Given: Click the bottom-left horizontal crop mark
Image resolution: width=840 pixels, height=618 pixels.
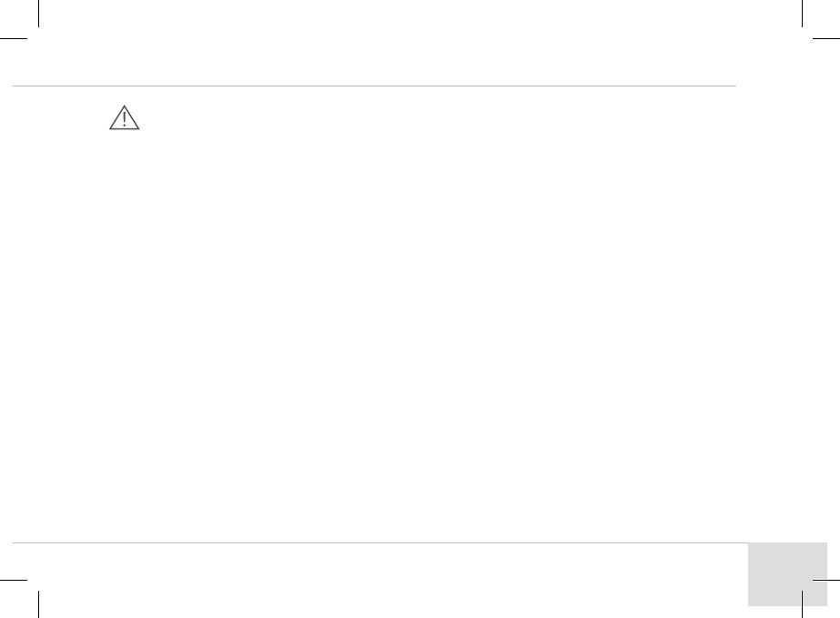Looking at the screenshot, I should tap(13, 579).
